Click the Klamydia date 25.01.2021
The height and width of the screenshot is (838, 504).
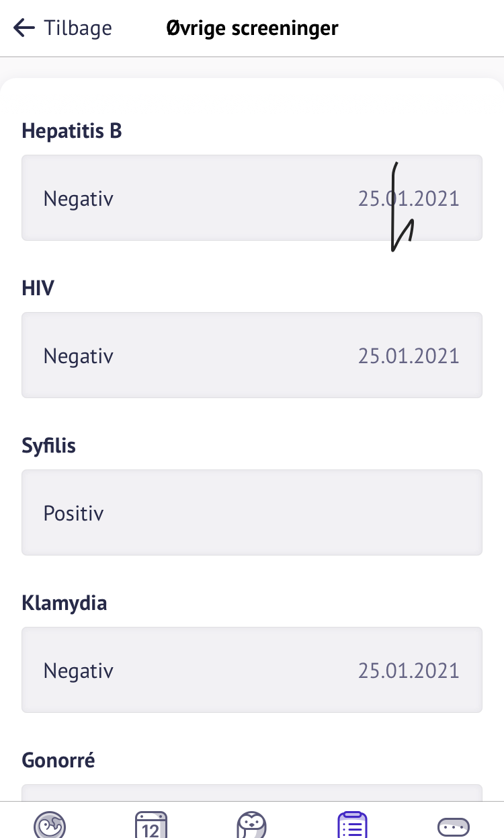coord(409,671)
